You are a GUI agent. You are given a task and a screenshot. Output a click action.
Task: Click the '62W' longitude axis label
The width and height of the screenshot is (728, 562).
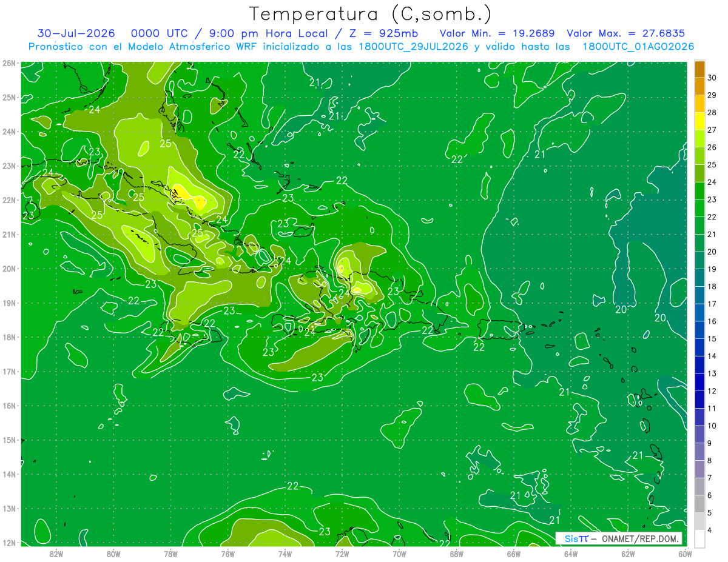pos(628,554)
